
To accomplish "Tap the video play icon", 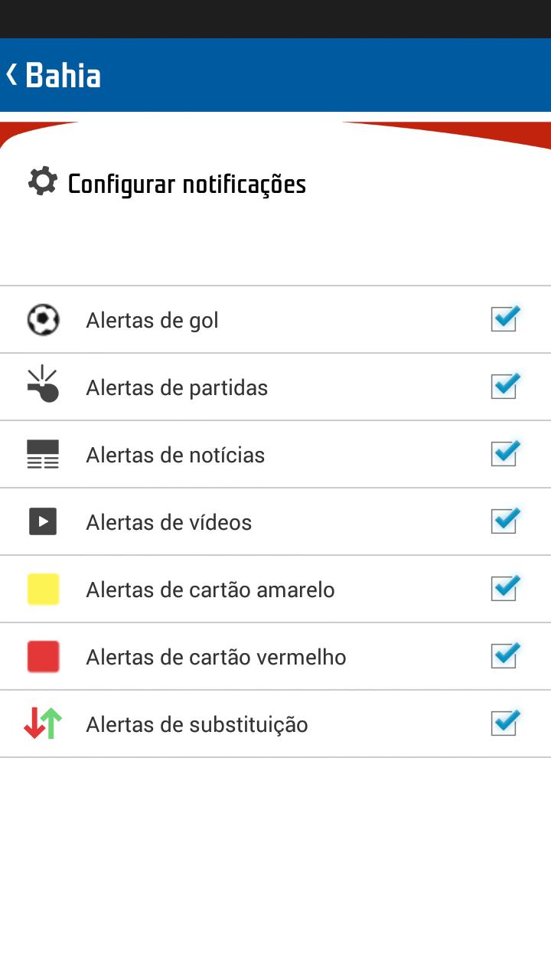I will click(x=43, y=522).
